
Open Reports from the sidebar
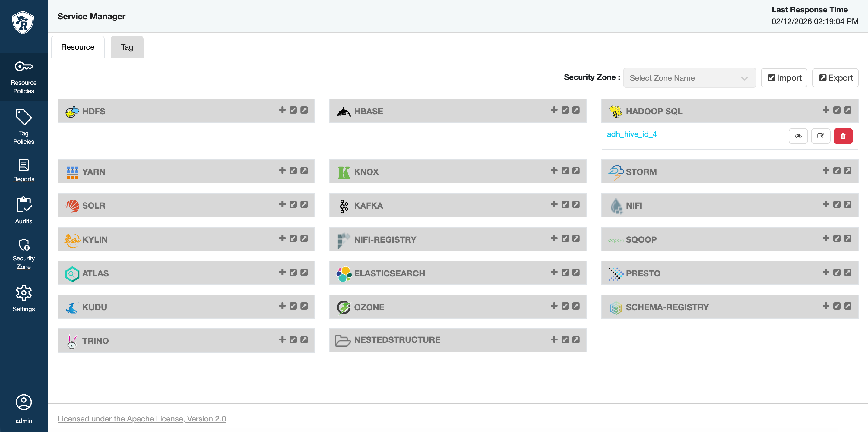click(24, 171)
